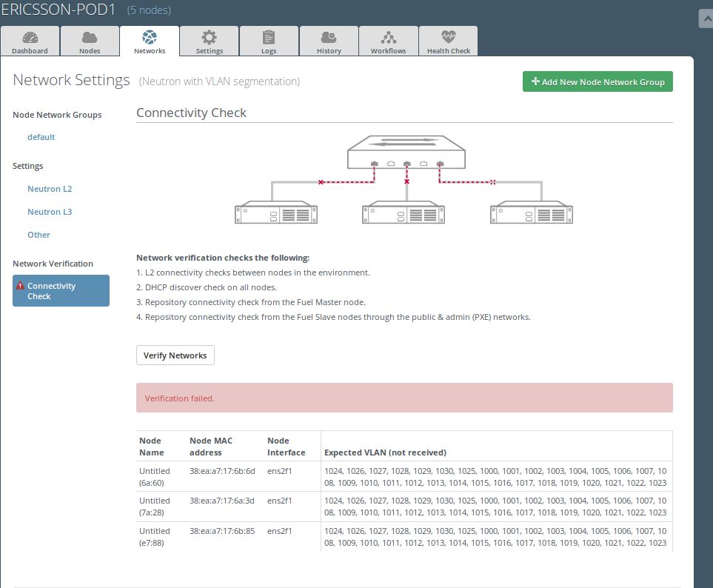Click the Nodes cloud icon

pos(90,37)
